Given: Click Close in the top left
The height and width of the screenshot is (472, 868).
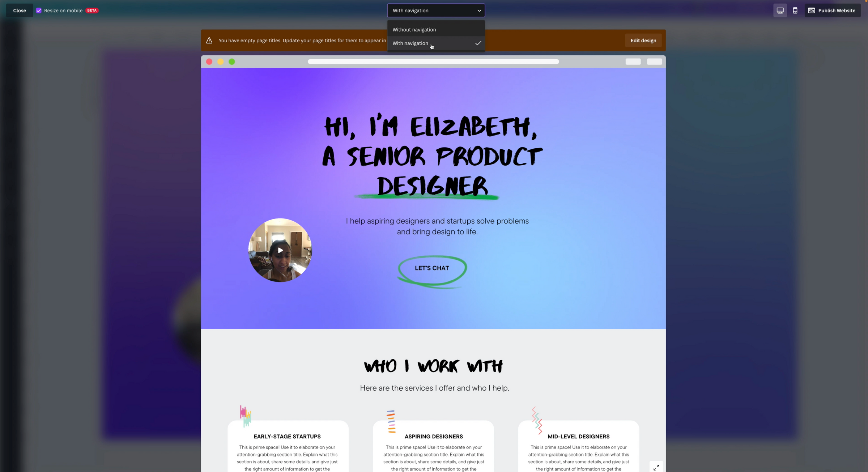Looking at the screenshot, I should tap(19, 10).
